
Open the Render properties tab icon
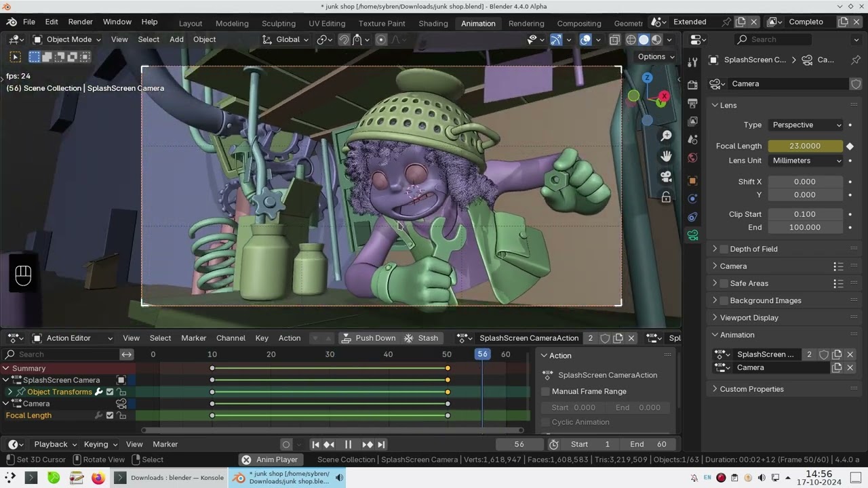point(692,85)
